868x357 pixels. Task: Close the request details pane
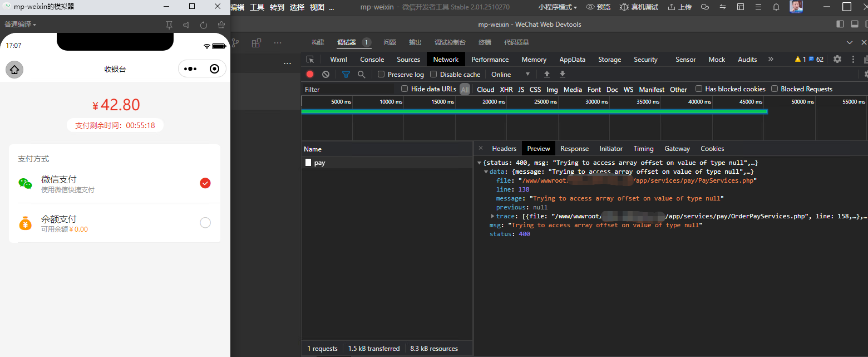click(481, 149)
